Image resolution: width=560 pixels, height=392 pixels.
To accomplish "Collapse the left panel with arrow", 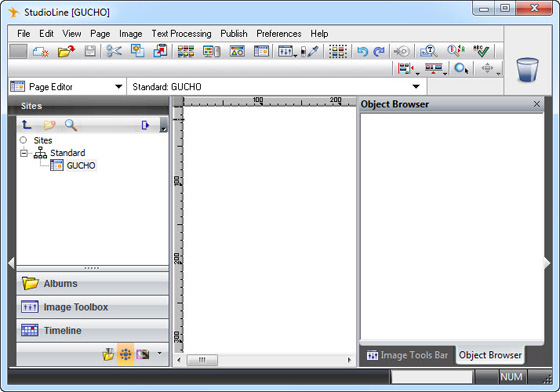I will pyautogui.click(x=11, y=263).
